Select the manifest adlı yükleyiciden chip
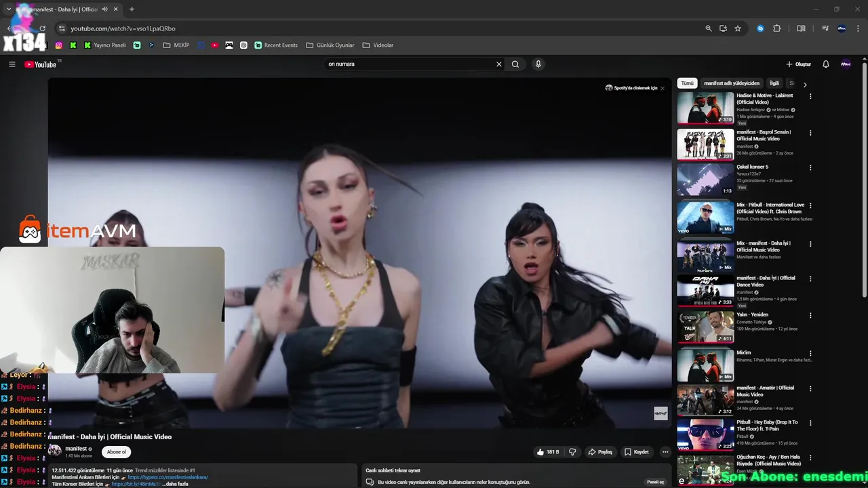Viewport: 868px width, 488px height. (x=732, y=83)
